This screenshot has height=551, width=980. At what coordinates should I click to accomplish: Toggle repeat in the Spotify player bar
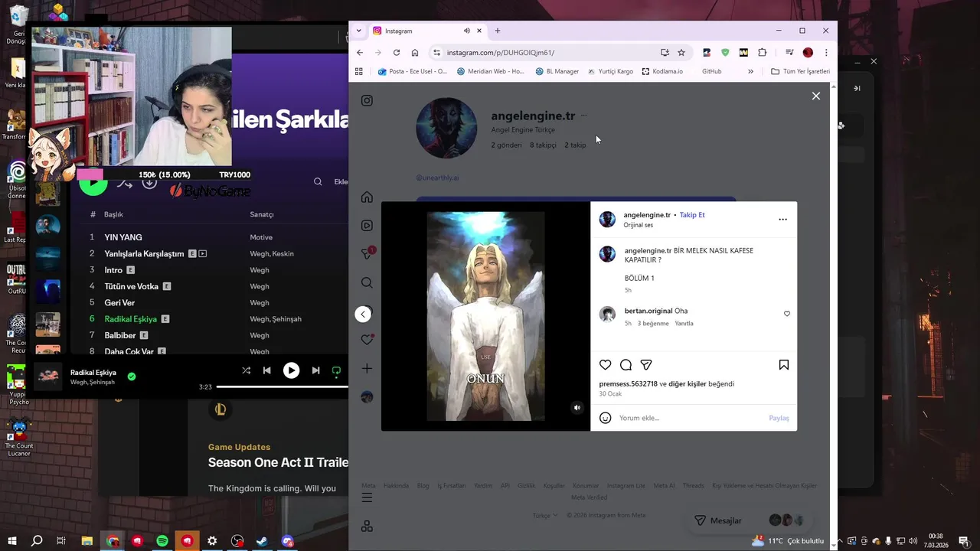[336, 370]
